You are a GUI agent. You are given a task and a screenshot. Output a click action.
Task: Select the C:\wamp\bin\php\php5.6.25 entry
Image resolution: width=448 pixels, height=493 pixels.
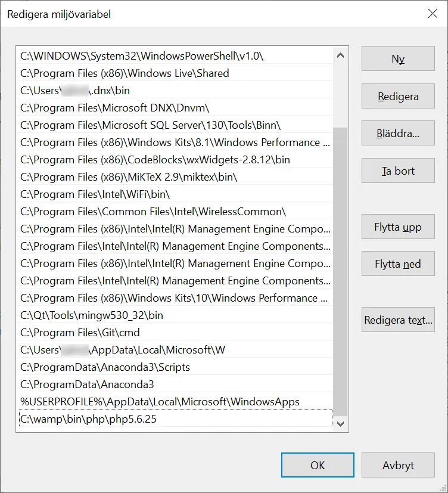[x=175, y=419]
